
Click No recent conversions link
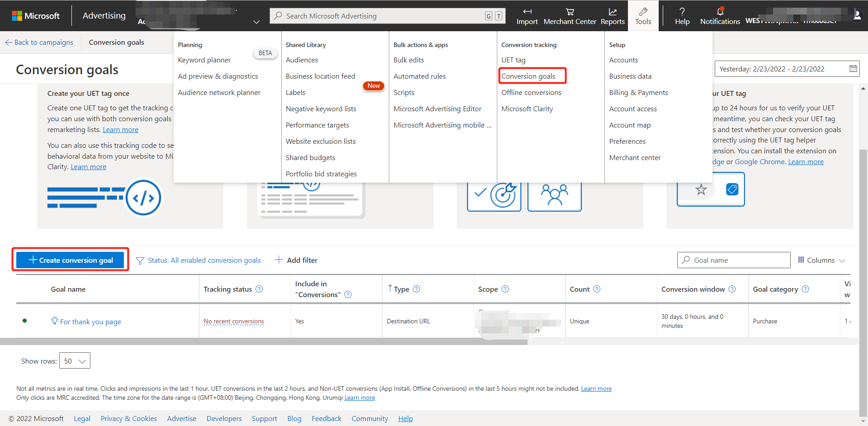[x=234, y=321]
